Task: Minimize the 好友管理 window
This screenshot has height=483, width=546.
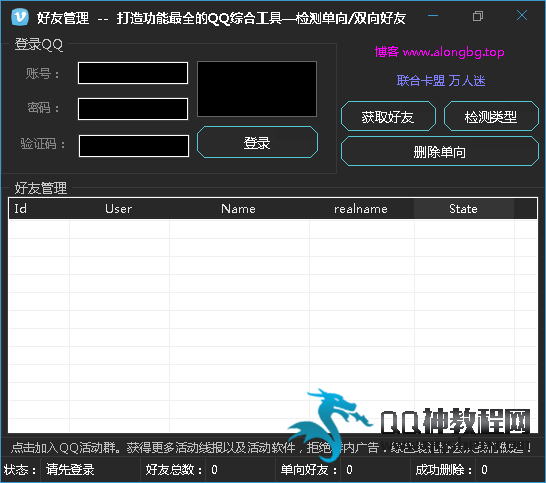Action: (433, 16)
